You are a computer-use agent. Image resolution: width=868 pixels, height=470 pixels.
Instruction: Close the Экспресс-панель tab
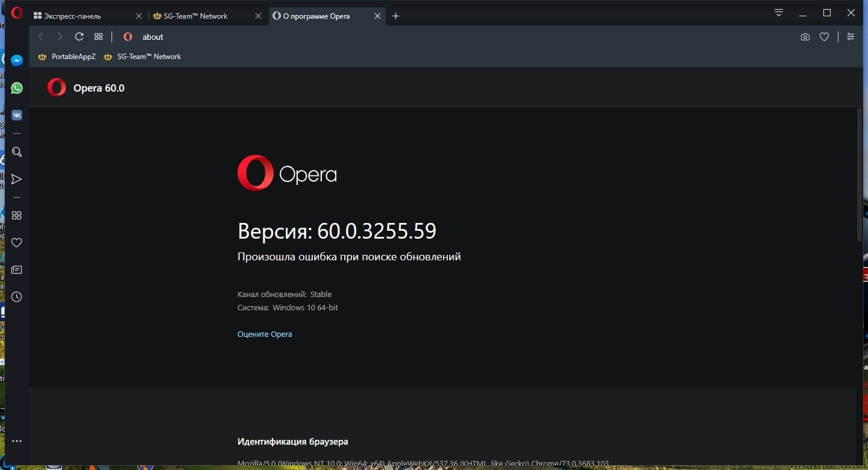139,16
